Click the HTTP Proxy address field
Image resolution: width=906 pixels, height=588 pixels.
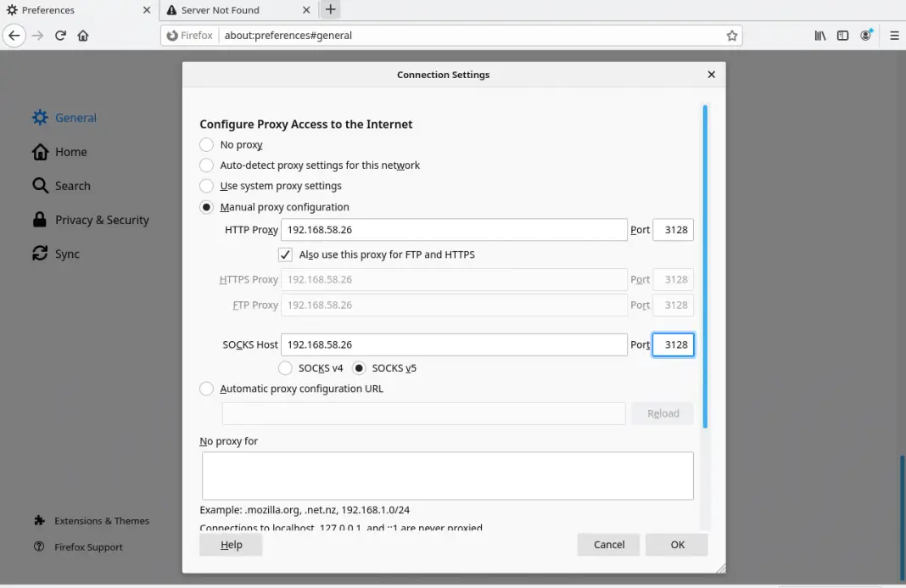tap(454, 229)
